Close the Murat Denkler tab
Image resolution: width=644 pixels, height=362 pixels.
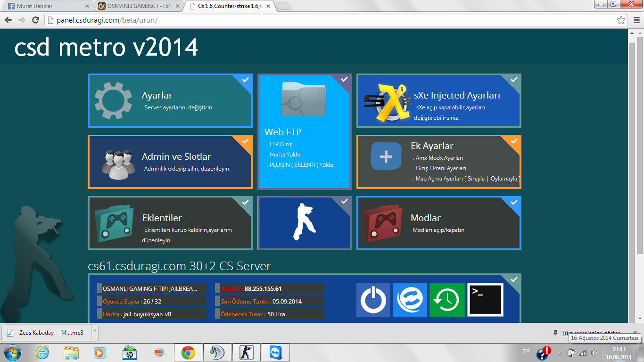click(87, 6)
